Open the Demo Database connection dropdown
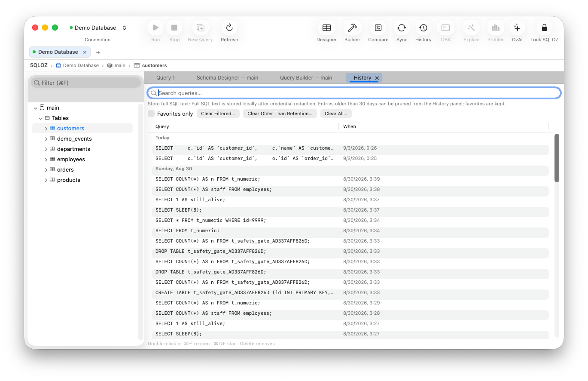The width and height of the screenshot is (588, 381). point(98,28)
